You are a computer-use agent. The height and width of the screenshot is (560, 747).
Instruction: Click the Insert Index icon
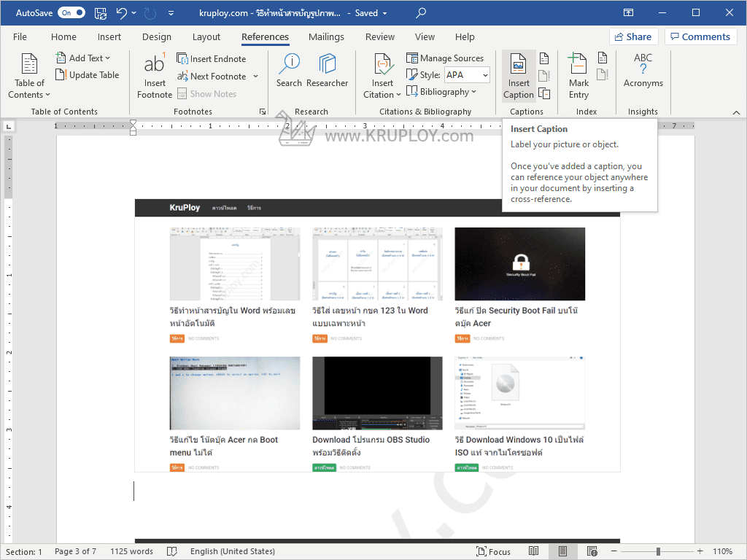603,58
